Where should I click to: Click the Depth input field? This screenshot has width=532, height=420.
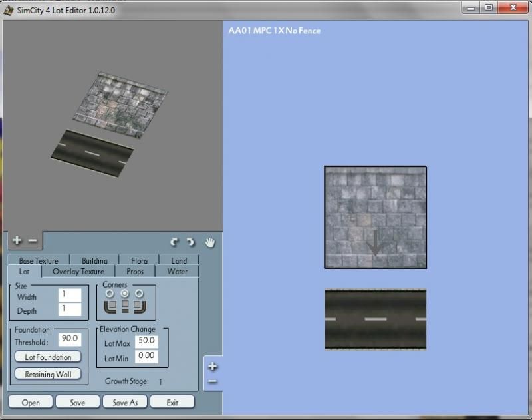click(x=70, y=310)
